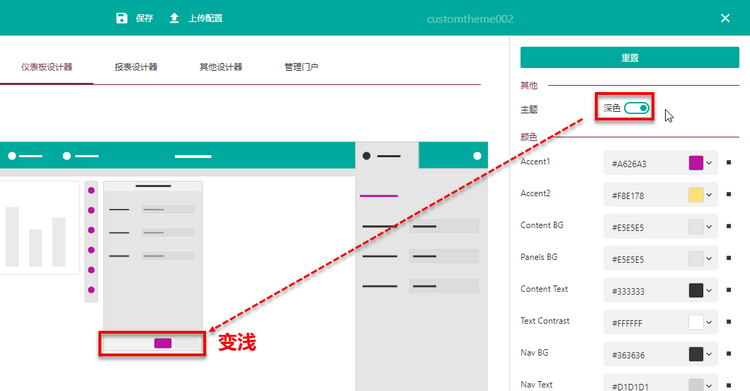Click the 上传配置 text button
This screenshot has width=750, height=391.
click(x=205, y=18)
